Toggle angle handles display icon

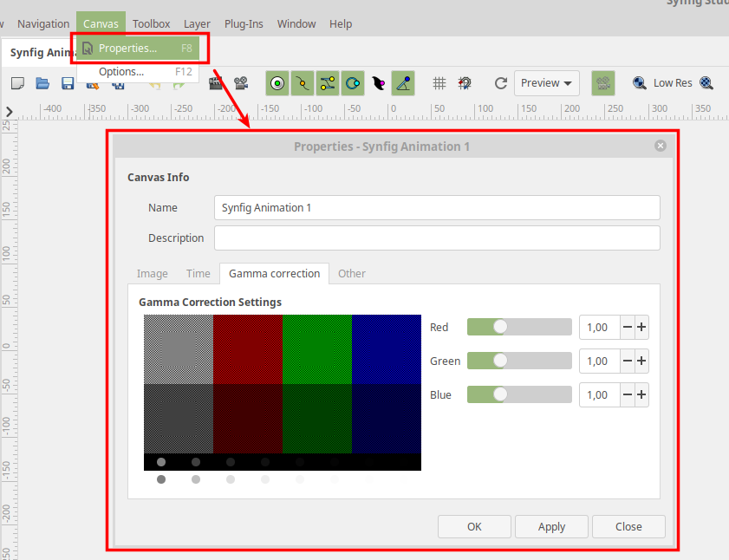click(x=403, y=83)
